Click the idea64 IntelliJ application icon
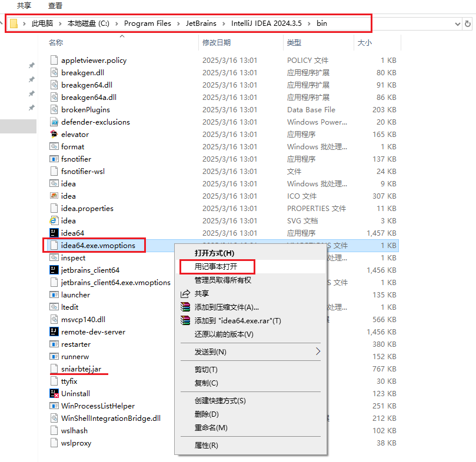Viewport: 476px width, 462px height. (54, 233)
